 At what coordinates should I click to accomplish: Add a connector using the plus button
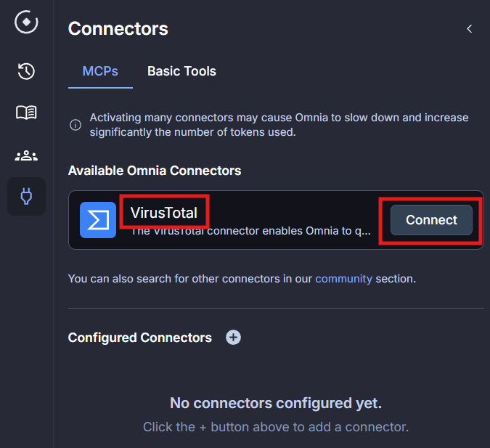click(233, 338)
